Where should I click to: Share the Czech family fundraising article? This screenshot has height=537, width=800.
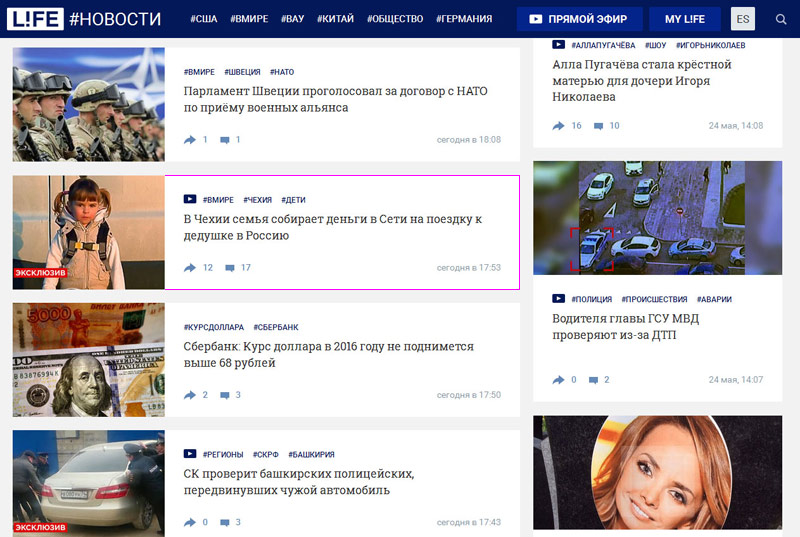[x=190, y=268]
